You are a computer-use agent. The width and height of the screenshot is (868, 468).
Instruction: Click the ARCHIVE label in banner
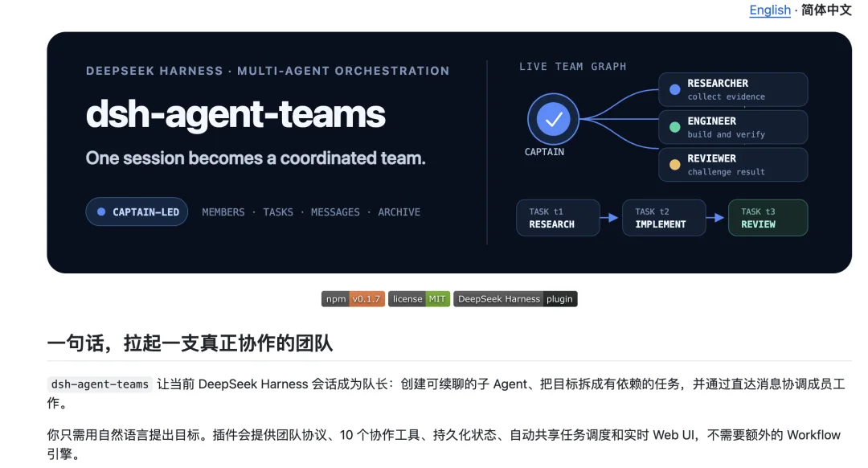pyautogui.click(x=399, y=212)
